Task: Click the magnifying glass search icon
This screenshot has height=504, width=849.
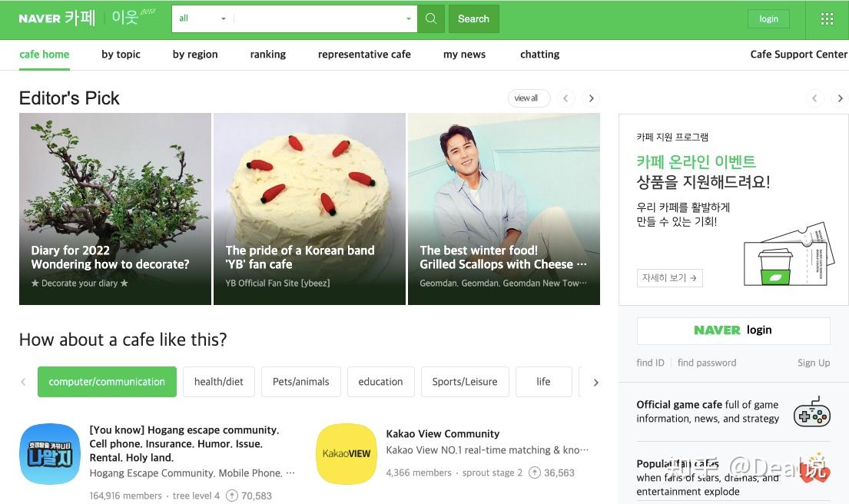Action: (431, 19)
